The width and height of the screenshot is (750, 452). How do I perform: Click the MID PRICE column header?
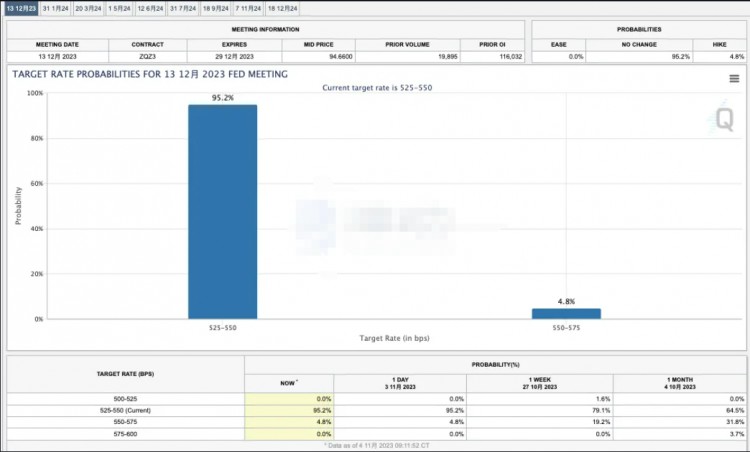tap(319, 44)
